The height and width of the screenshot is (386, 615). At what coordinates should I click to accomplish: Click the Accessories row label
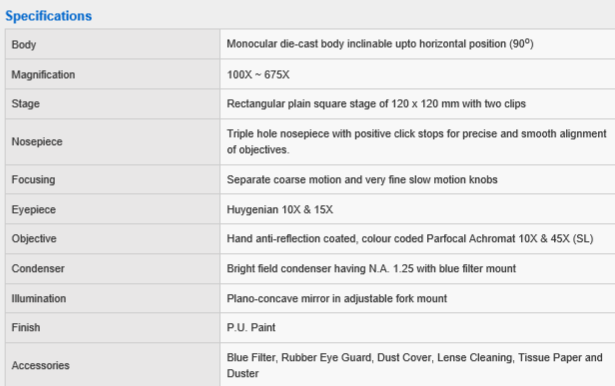(x=41, y=365)
